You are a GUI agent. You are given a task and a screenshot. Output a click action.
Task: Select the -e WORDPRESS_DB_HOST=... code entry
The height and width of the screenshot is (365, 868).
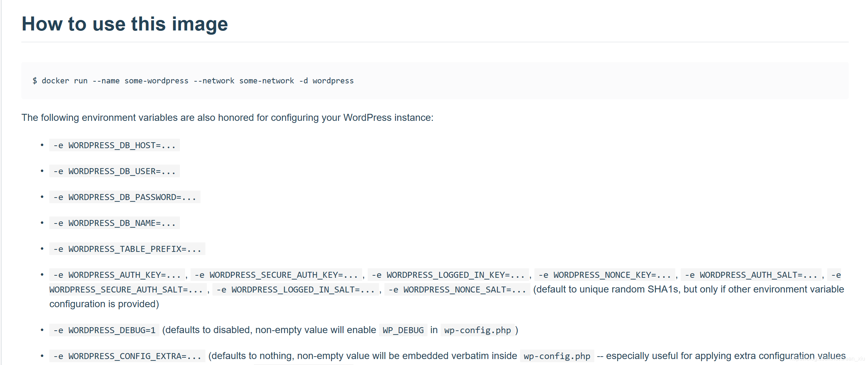click(114, 145)
